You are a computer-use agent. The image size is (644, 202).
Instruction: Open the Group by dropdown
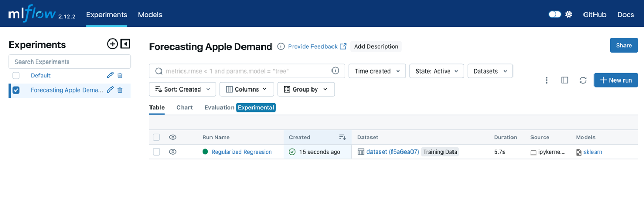pos(306,89)
